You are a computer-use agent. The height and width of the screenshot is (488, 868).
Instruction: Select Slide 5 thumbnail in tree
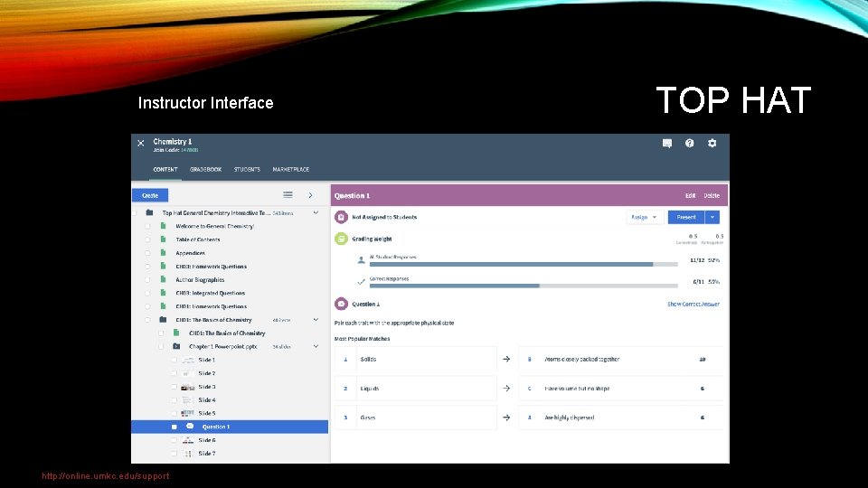coord(188,413)
